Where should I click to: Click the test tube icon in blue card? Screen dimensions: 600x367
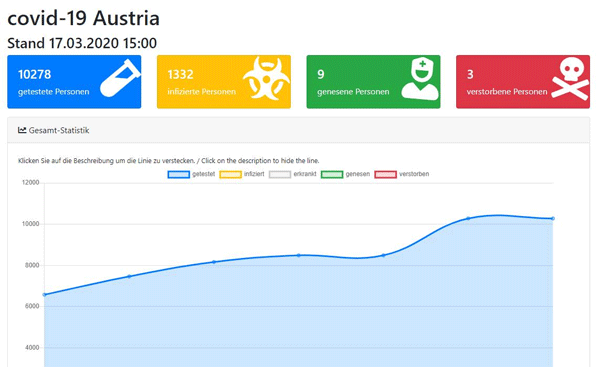(120, 78)
